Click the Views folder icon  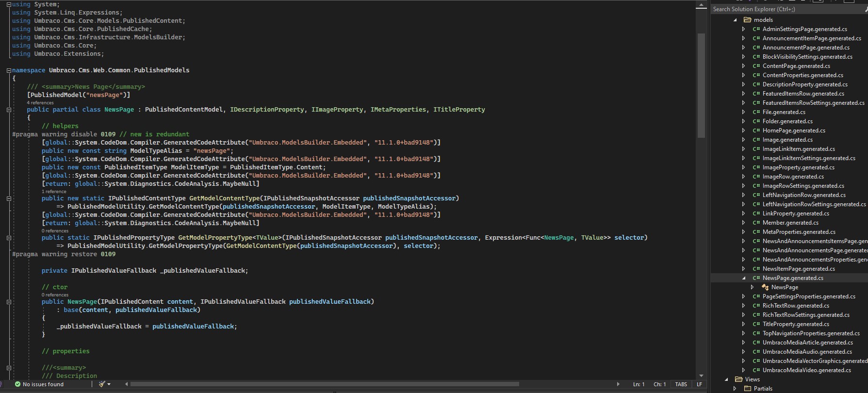738,379
